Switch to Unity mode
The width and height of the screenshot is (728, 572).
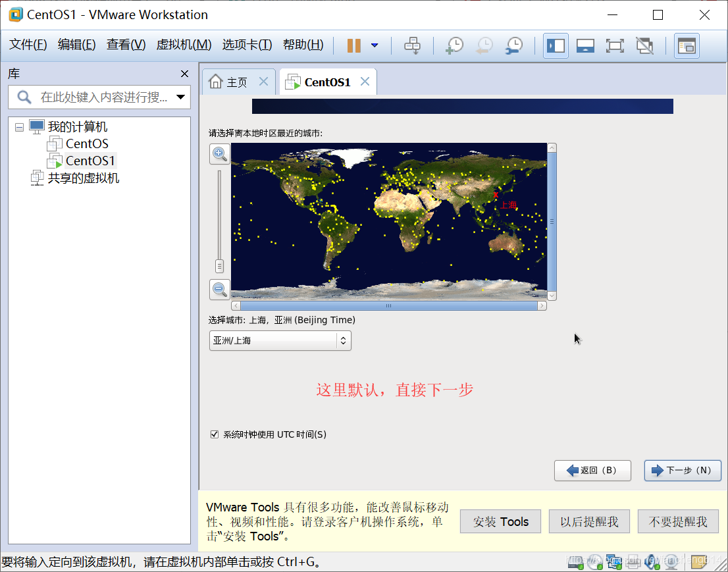coord(644,45)
